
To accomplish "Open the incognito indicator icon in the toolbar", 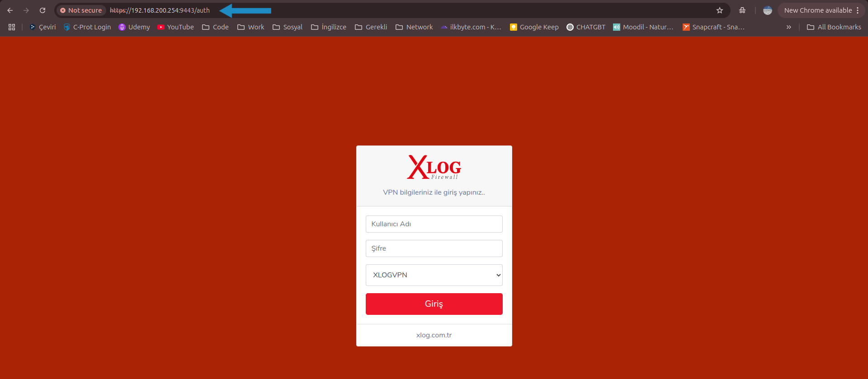I will pyautogui.click(x=742, y=10).
